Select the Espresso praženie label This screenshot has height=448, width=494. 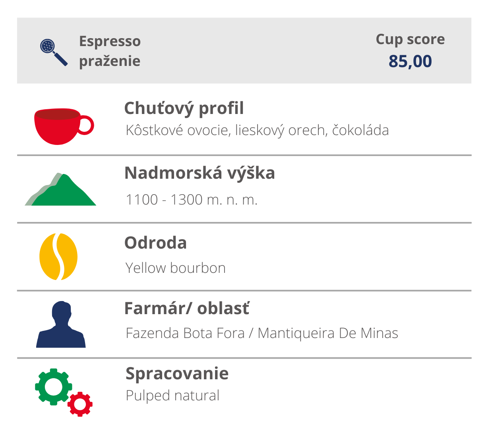[x=110, y=51]
